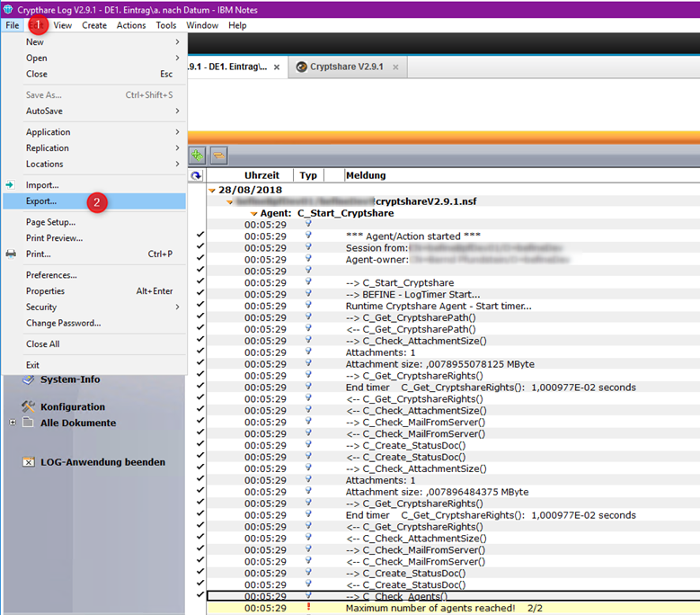The width and height of the screenshot is (700, 615).
Task: Expand the Alle Dokumente folder
Action: (13, 423)
